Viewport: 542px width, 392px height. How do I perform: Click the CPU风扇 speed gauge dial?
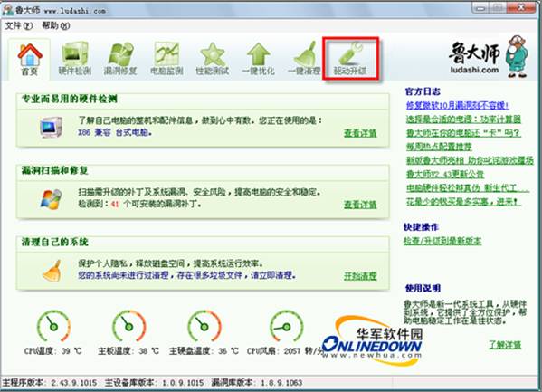click(x=286, y=326)
